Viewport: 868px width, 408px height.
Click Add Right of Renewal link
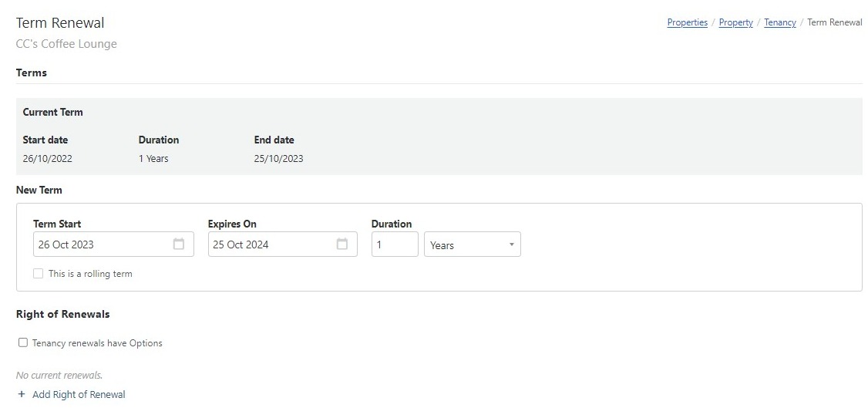pos(79,394)
